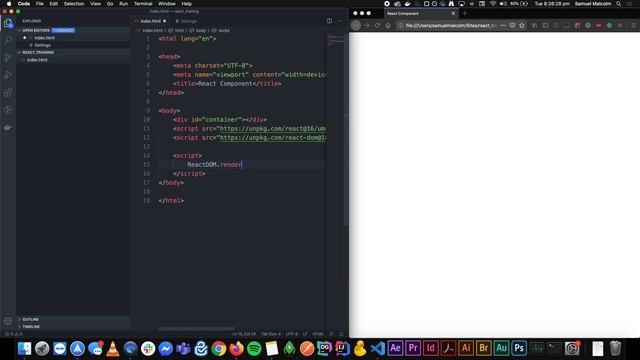Click the Wi-Fi icon in the menu bar
This screenshot has width=640, height=360.
tap(493, 4)
